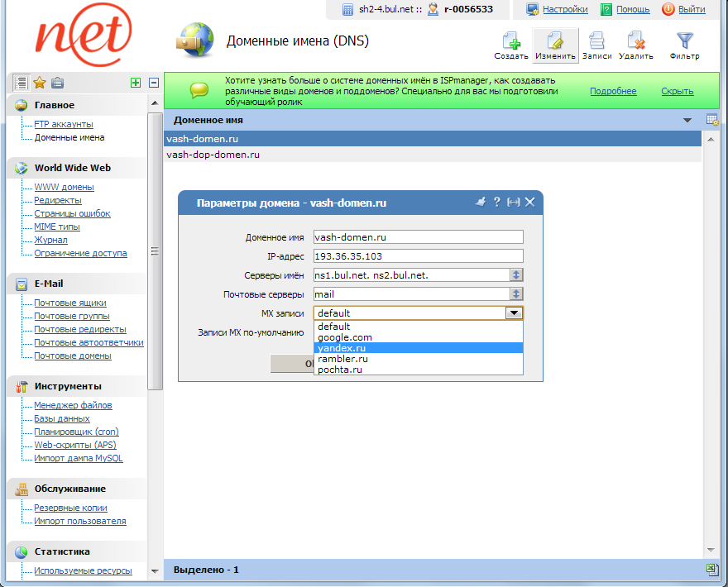The width and height of the screenshot is (728, 587).
Task: Pin the domain parameters dialog
Action: (480, 202)
